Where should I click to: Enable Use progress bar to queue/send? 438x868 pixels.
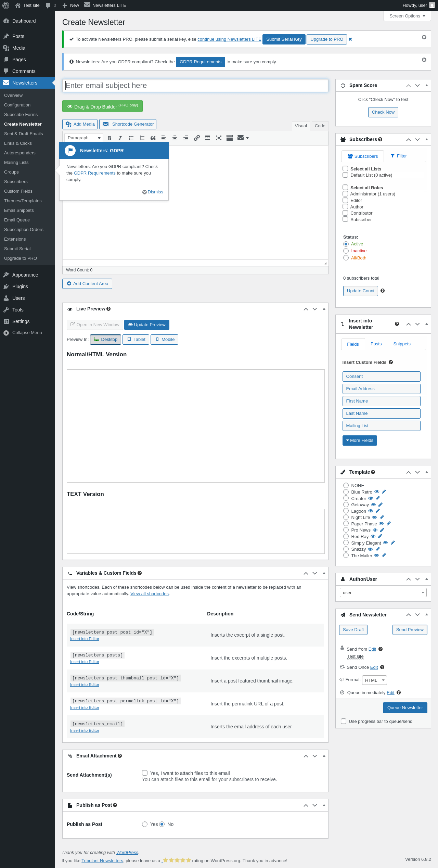pyautogui.click(x=344, y=721)
